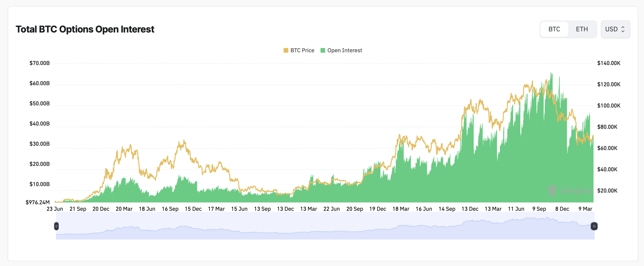
Task: Click the right pause handle on the timeline navigator
Action: pos(594,226)
